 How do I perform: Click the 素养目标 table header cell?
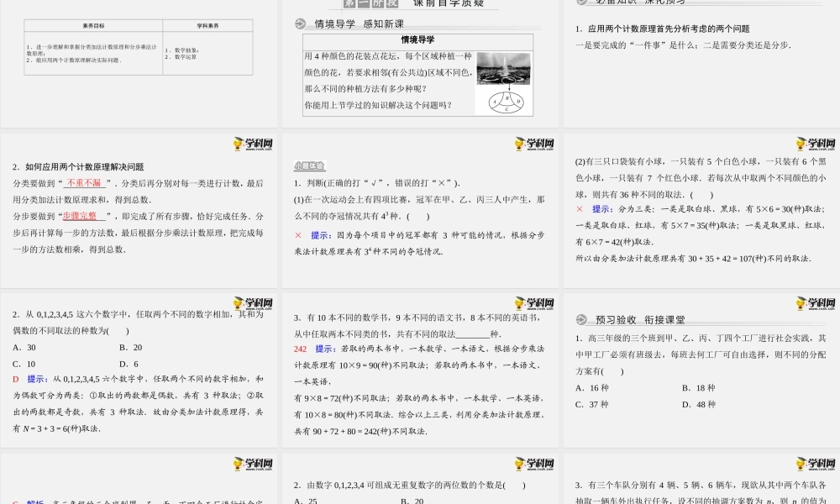pyautogui.click(x=81, y=26)
